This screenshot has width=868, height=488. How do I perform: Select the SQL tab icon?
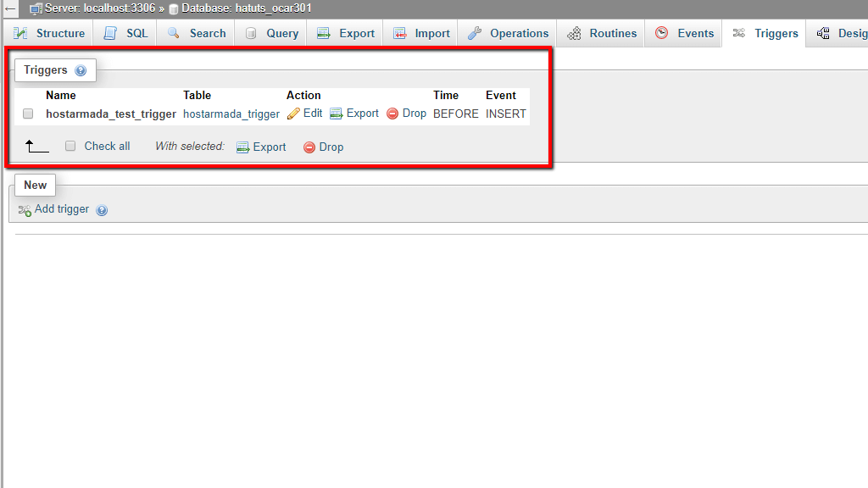tap(112, 33)
